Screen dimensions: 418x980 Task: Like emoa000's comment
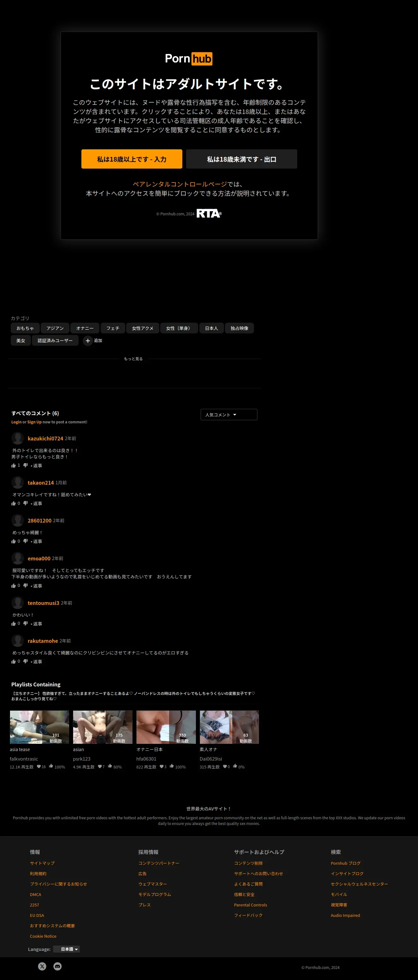pyautogui.click(x=14, y=585)
